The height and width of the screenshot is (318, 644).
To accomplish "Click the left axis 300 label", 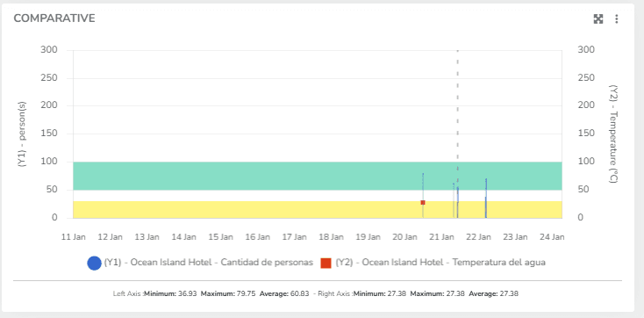I will pyautogui.click(x=49, y=50).
